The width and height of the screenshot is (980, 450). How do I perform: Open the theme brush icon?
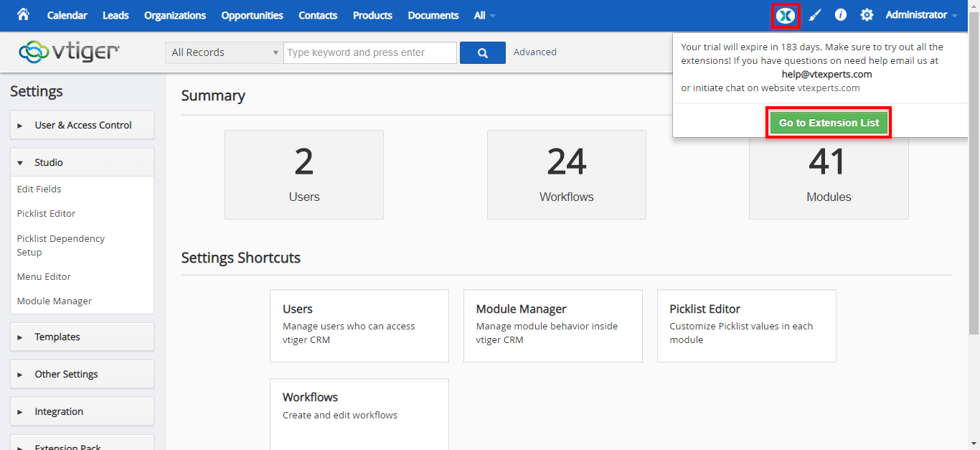(815, 15)
